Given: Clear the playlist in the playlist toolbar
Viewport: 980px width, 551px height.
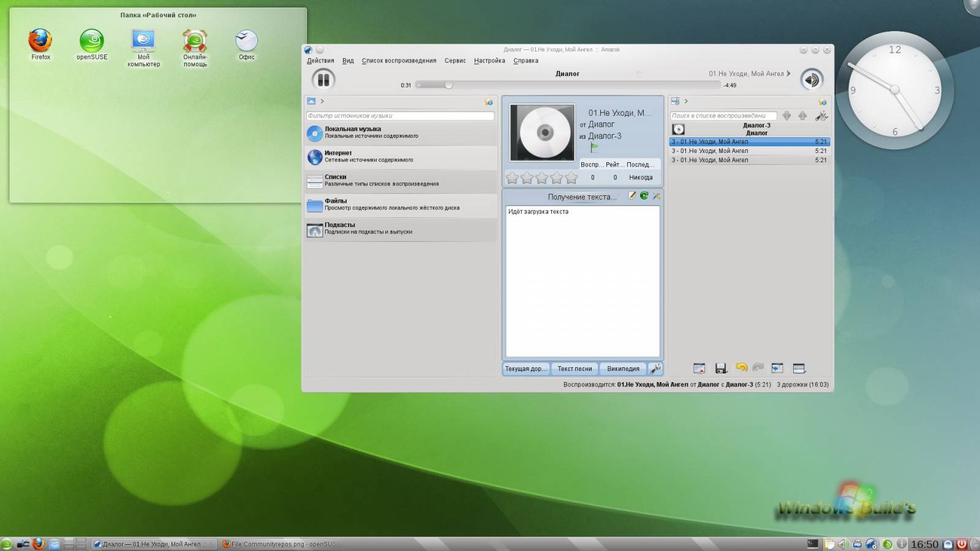Looking at the screenshot, I should coord(699,368).
